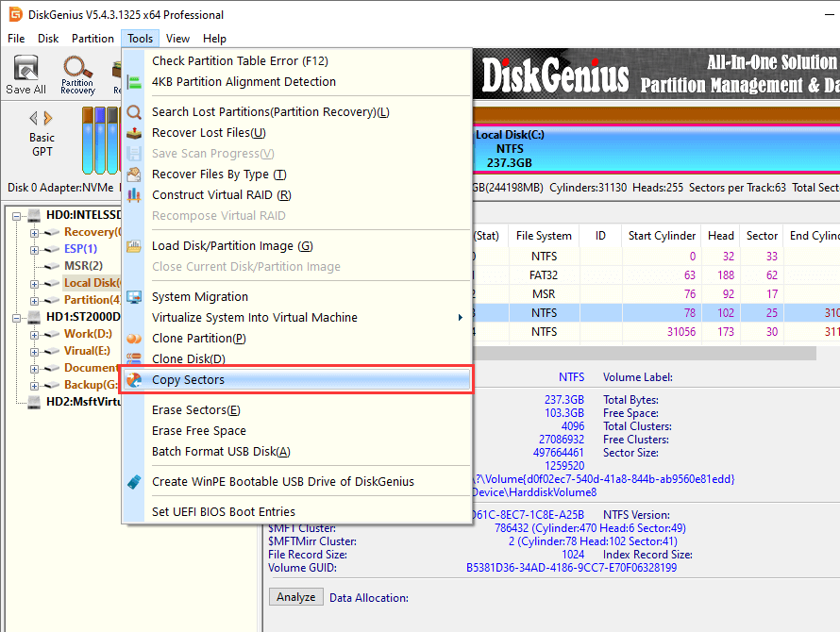840x632 pixels.
Task: Click the Start Cylinder column header
Action: coord(662,236)
